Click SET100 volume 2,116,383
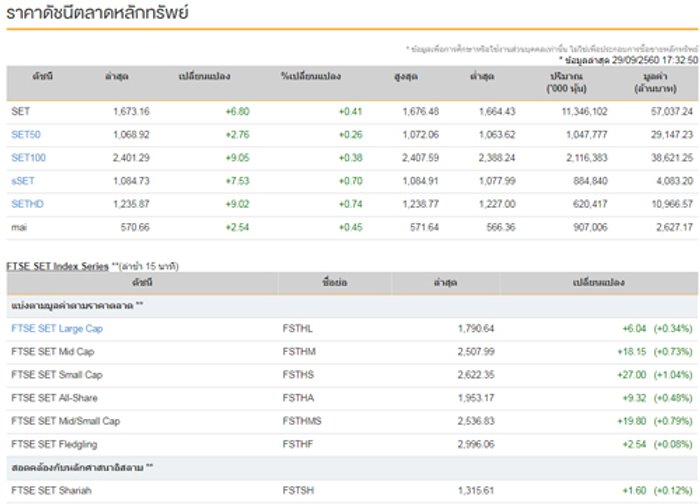This screenshot has height=504, width=700. (587, 158)
